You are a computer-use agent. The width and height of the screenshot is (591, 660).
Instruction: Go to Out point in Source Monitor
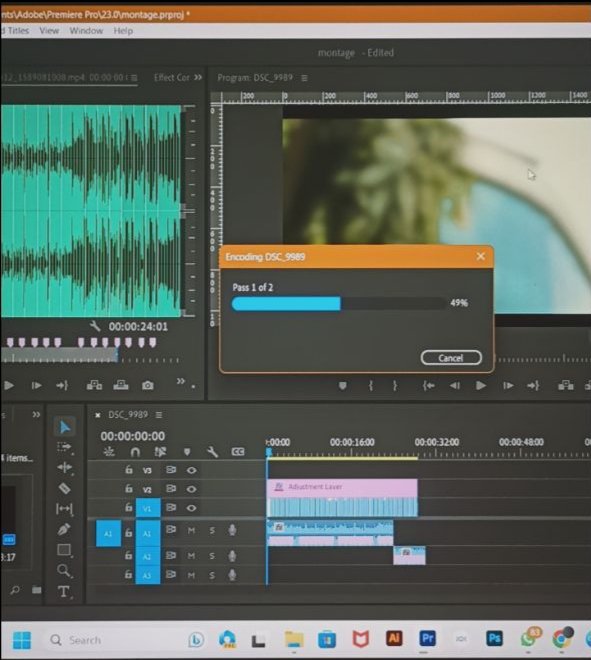click(62, 385)
